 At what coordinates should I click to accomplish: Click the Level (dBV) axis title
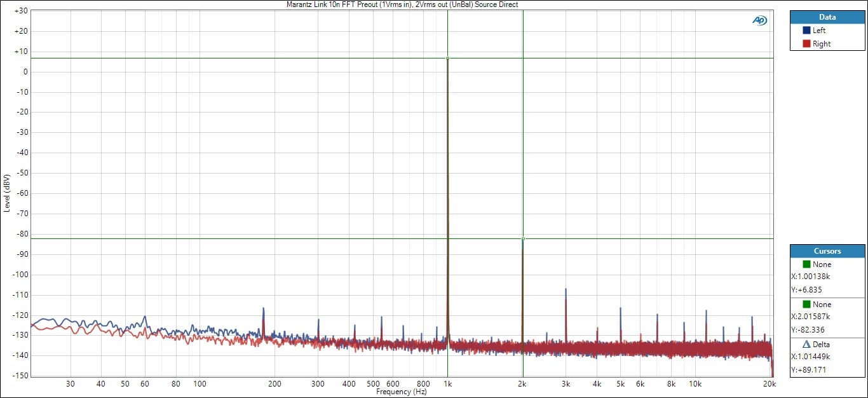(x=7, y=192)
